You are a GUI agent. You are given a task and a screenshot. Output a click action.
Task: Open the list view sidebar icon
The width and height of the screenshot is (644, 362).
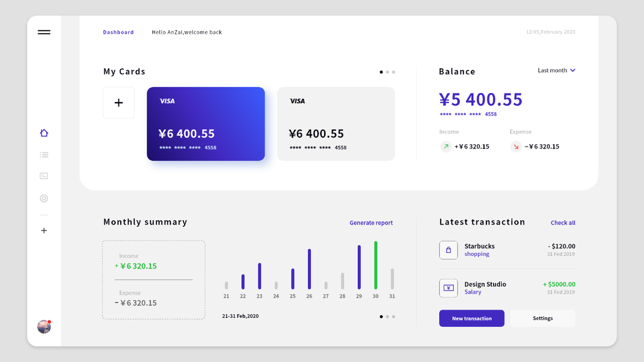[44, 154]
